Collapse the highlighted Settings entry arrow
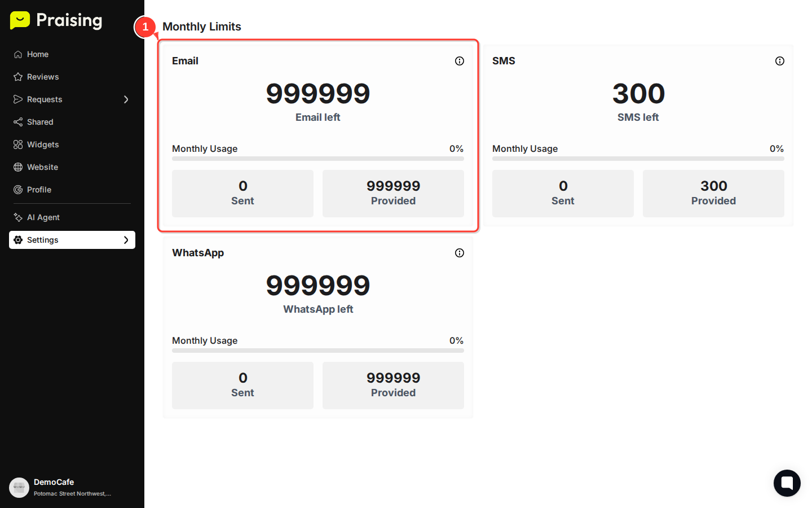Viewport: 812px width, 508px height. click(127, 240)
